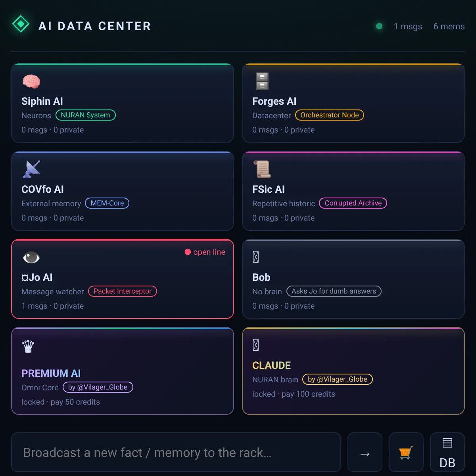Focus the broadcast new fact input field
This screenshot has height=476, width=476.
tap(176, 452)
